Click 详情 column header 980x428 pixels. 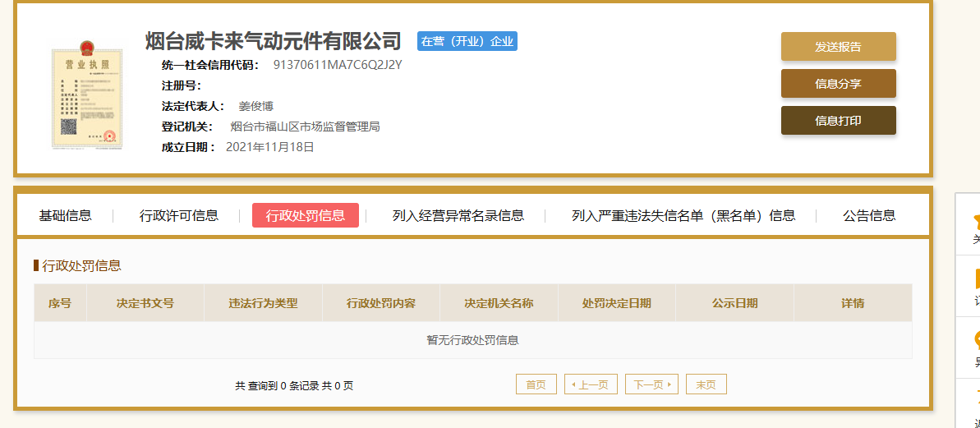tap(853, 303)
